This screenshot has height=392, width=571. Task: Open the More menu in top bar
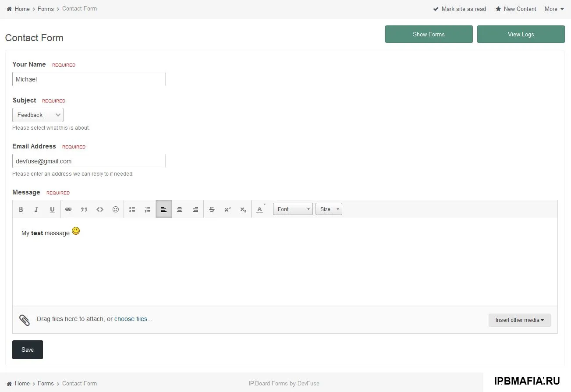click(554, 9)
